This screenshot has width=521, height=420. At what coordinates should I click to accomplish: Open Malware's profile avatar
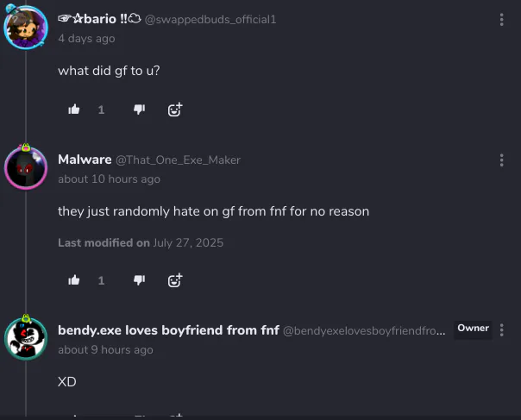[26, 168]
